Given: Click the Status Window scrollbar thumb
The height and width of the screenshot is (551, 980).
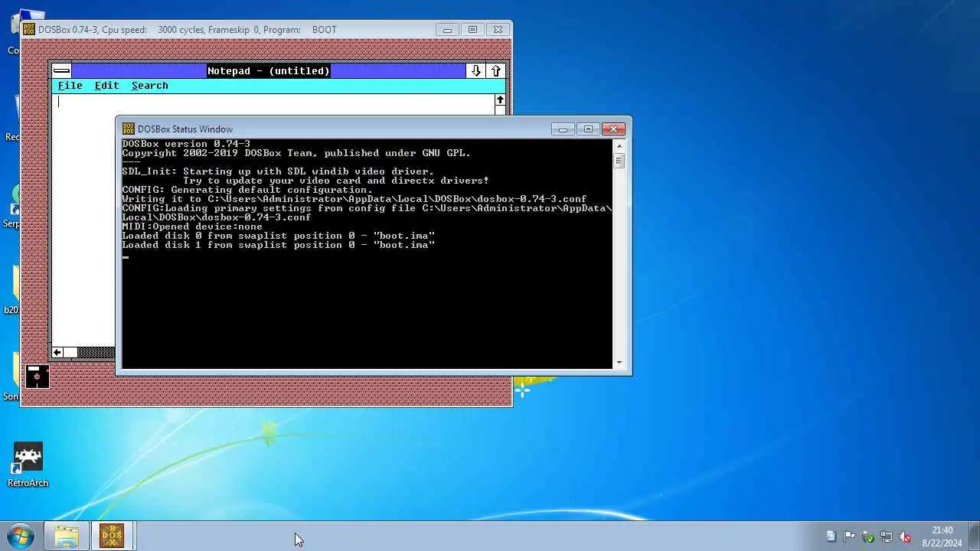Looking at the screenshot, I should click(x=619, y=161).
